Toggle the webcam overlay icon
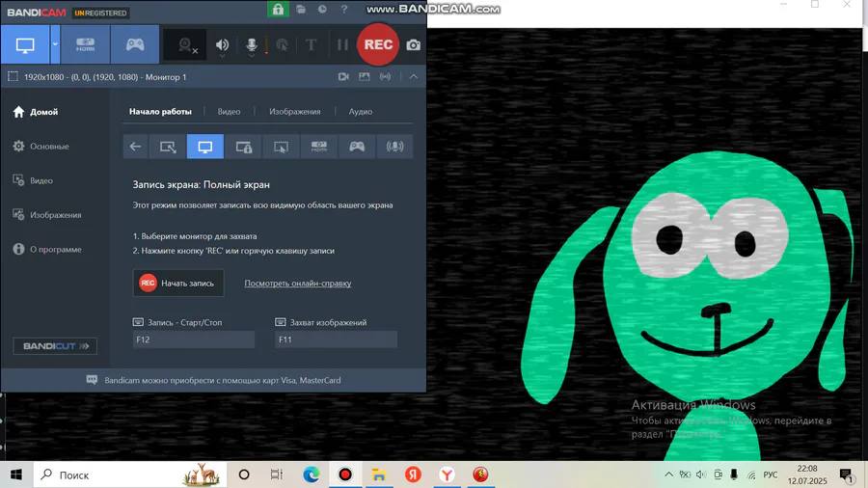The image size is (868, 488). [x=187, y=45]
